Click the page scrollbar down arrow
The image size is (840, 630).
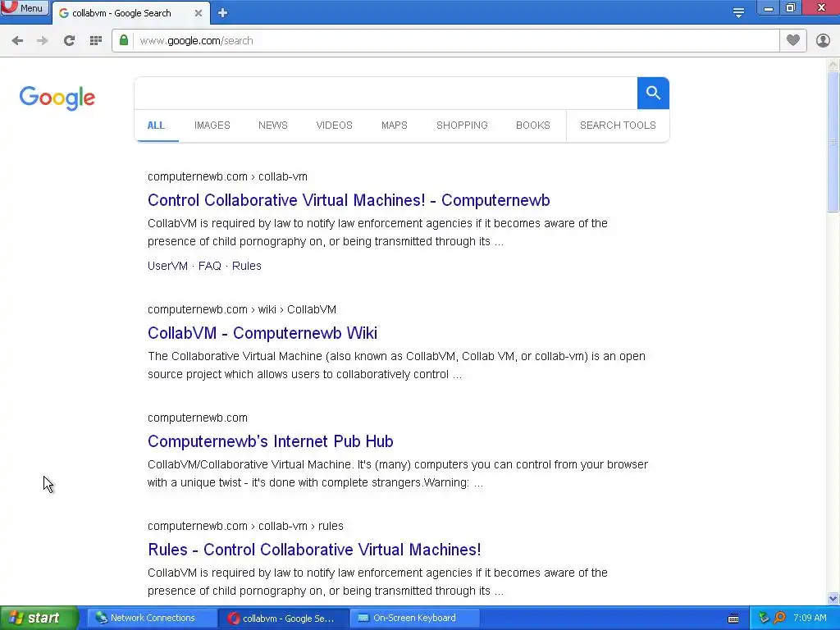pos(833,598)
